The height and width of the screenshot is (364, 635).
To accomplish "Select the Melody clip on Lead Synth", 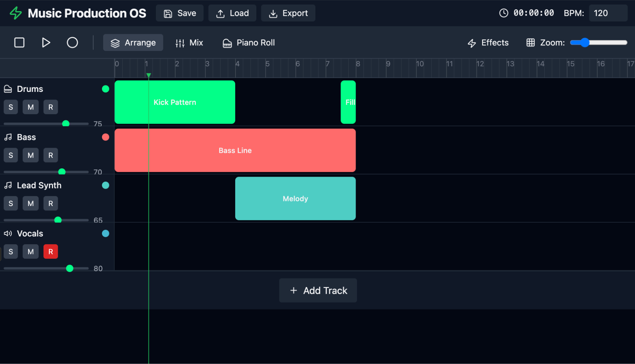I will pyautogui.click(x=295, y=198).
